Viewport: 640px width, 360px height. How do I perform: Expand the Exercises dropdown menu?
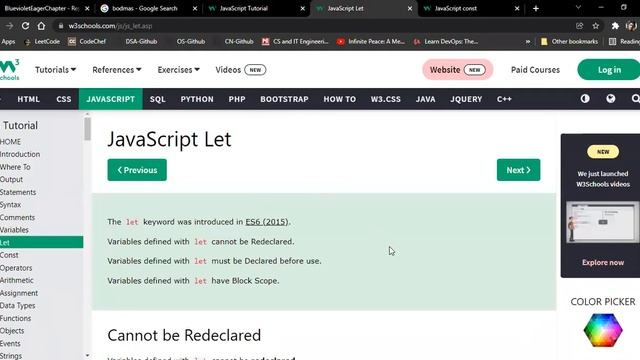[178, 70]
